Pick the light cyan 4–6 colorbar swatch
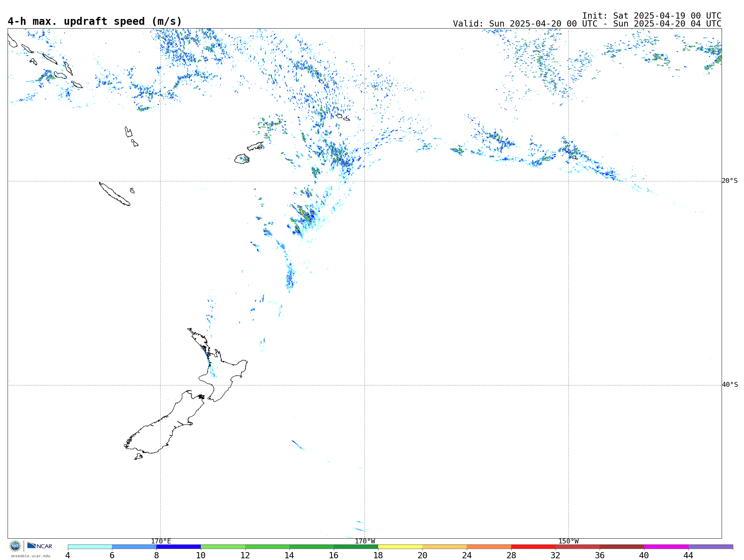This screenshot has height=560, width=744. point(90,547)
